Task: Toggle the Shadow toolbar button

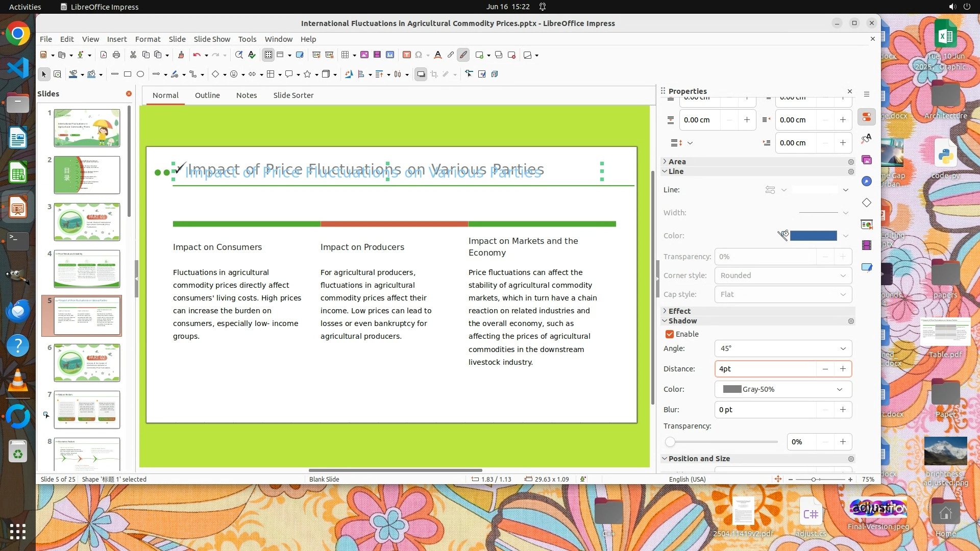Action: [x=421, y=74]
